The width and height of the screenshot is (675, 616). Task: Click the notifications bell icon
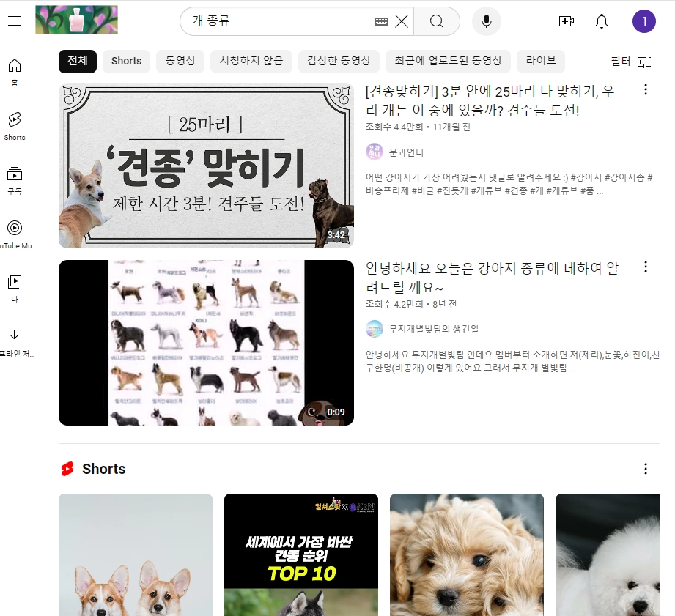point(601,21)
